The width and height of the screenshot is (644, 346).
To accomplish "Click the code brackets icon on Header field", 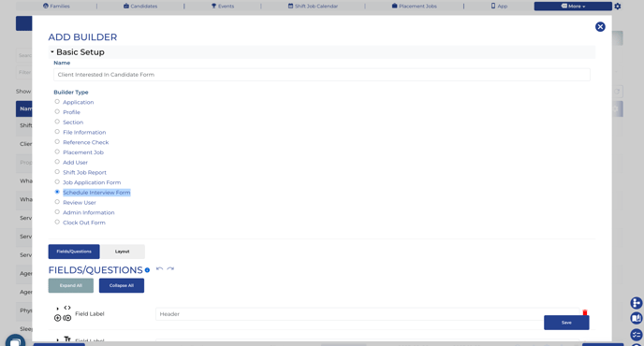I will click(67, 308).
